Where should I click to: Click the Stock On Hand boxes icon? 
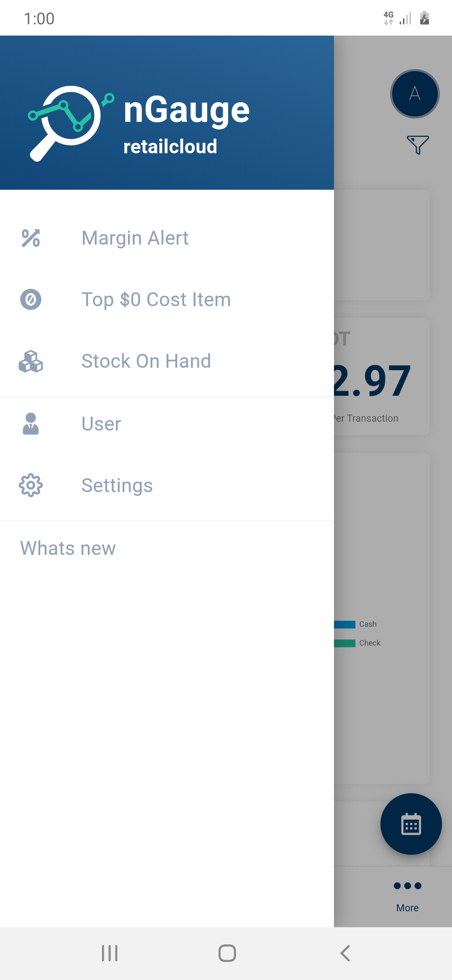31,361
